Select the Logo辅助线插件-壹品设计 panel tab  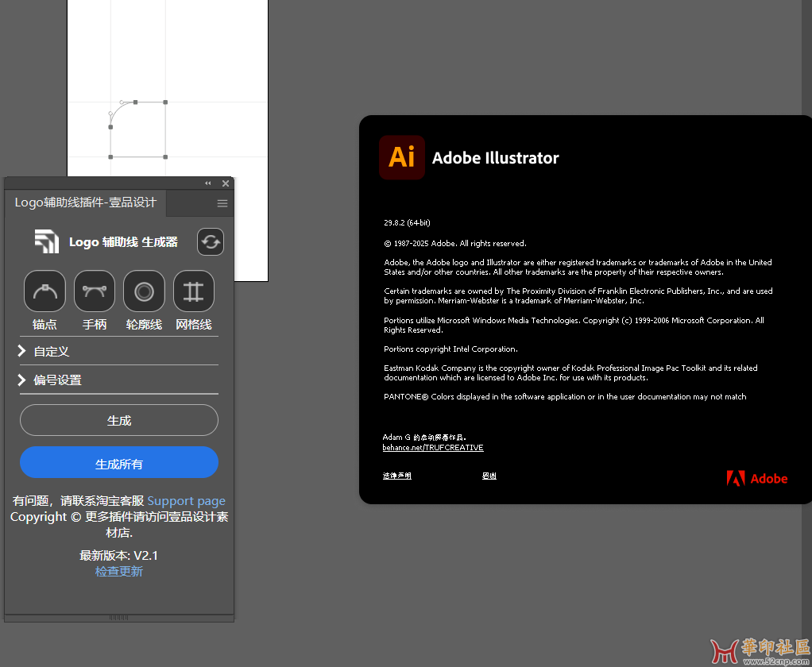86,202
